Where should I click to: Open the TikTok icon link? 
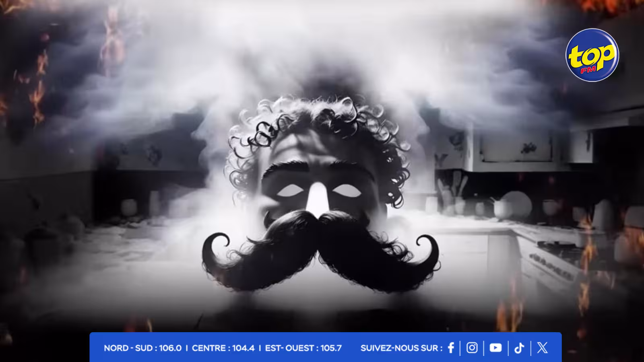point(519,348)
